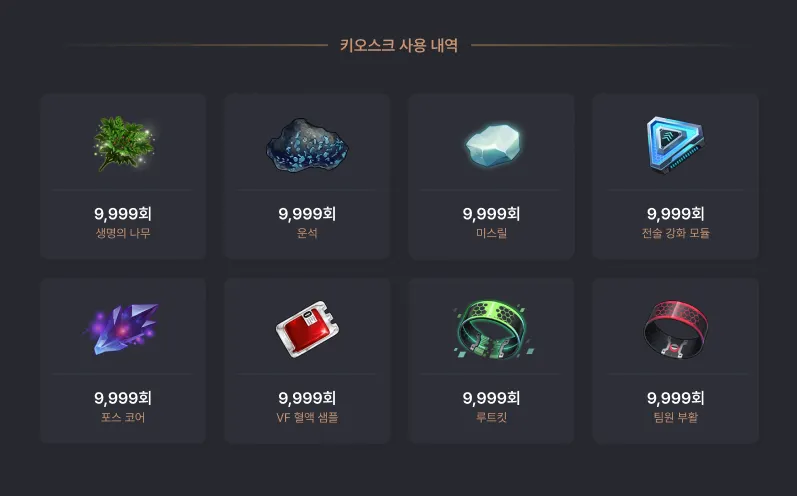Select the red teammate revive ring icon
Viewport: 797px width, 496px height.
coord(676,329)
